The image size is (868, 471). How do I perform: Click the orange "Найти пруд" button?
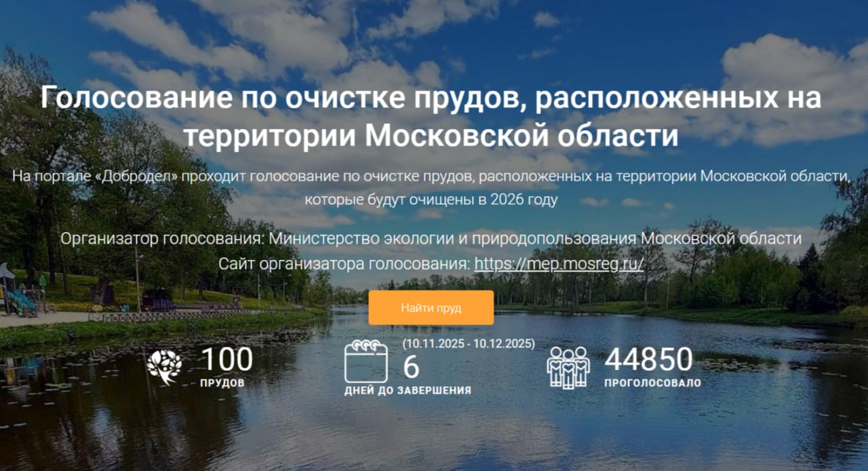(431, 307)
